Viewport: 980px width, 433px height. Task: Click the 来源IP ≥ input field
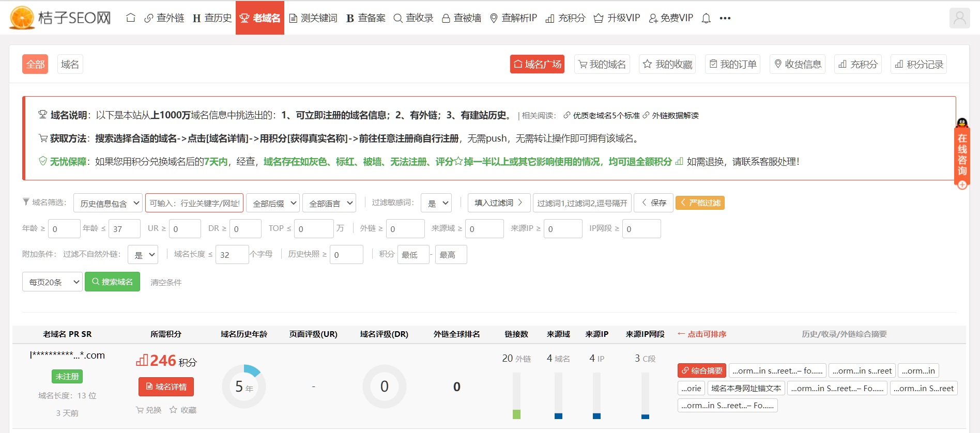(x=563, y=229)
